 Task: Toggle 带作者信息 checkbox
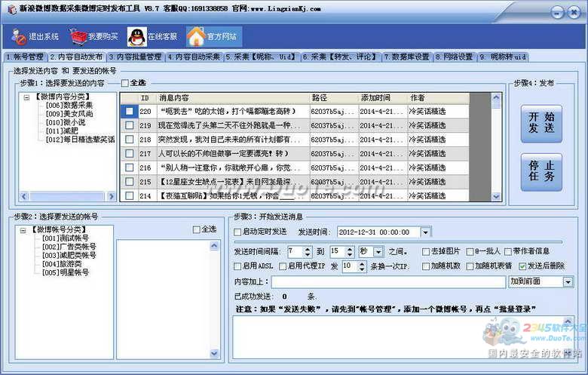tap(508, 251)
